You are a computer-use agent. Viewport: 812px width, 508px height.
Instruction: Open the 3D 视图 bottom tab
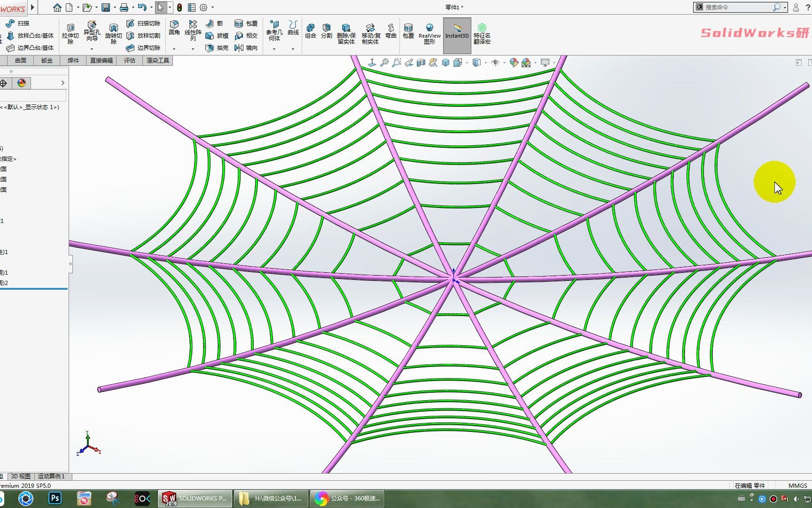[21, 476]
